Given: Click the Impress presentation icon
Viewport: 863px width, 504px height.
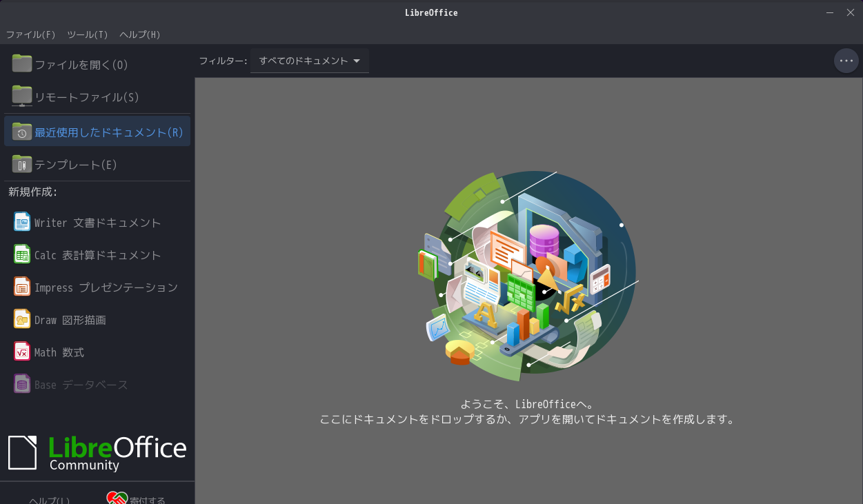Looking at the screenshot, I should pos(22,287).
